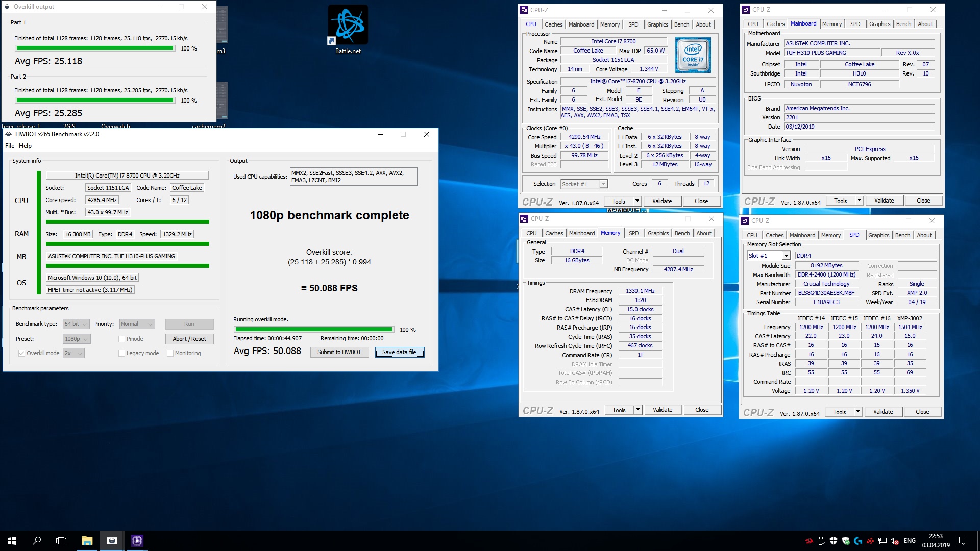Click the ENG language indicator
Image resolution: width=980 pixels, height=551 pixels.
click(x=910, y=541)
